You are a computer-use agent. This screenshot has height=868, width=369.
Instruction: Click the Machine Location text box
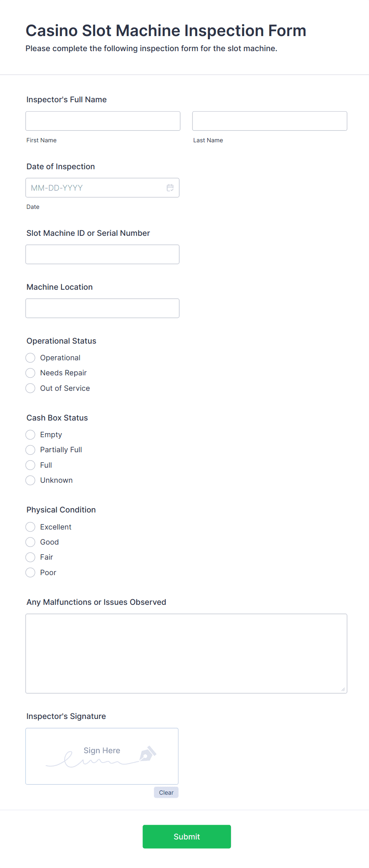pyautogui.click(x=102, y=308)
